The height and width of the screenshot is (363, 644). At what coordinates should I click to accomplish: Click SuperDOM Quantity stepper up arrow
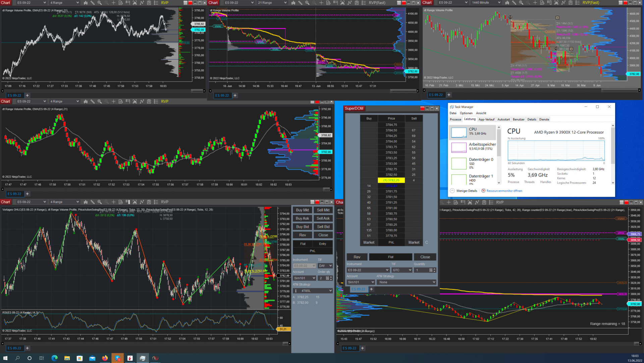pyautogui.click(x=434, y=269)
